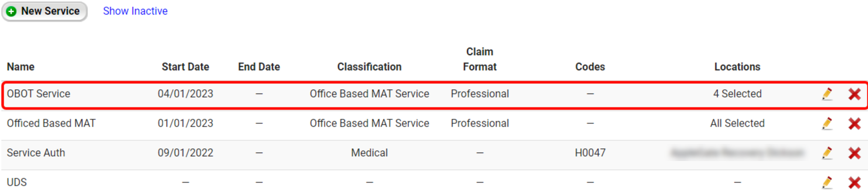Delete the UDS service row
This screenshot has width=868, height=196.
click(x=854, y=182)
